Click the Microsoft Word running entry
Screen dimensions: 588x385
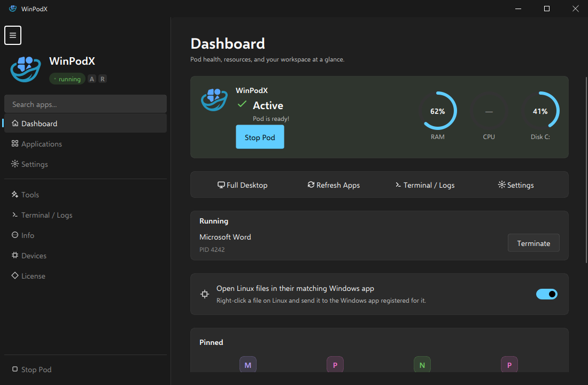pos(226,237)
